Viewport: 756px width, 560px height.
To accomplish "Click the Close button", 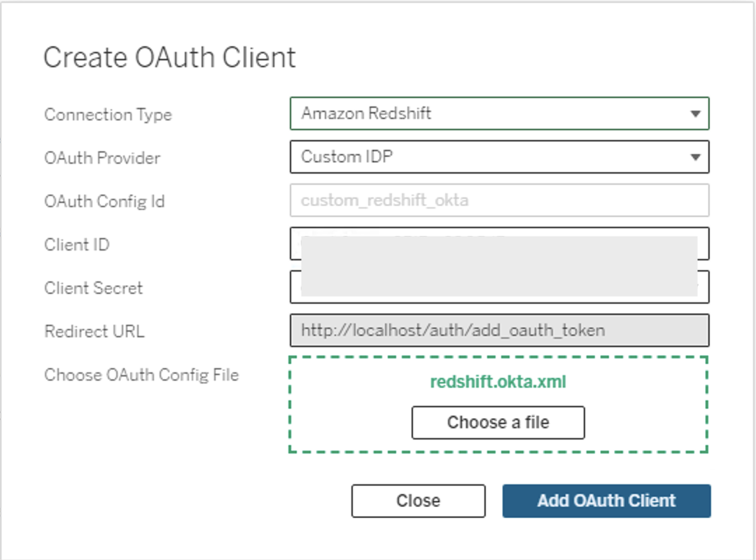I will point(418,500).
